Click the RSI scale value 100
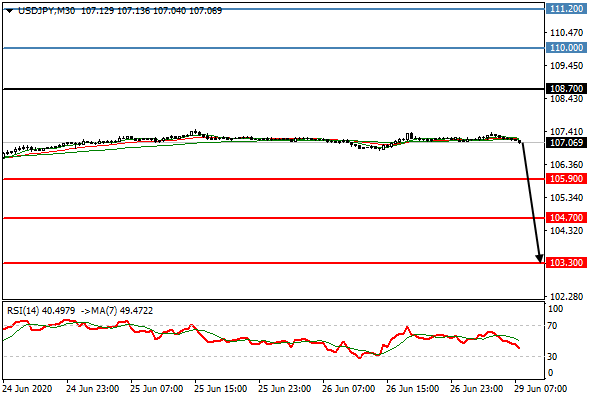This screenshot has width=590, height=400. tap(556, 309)
